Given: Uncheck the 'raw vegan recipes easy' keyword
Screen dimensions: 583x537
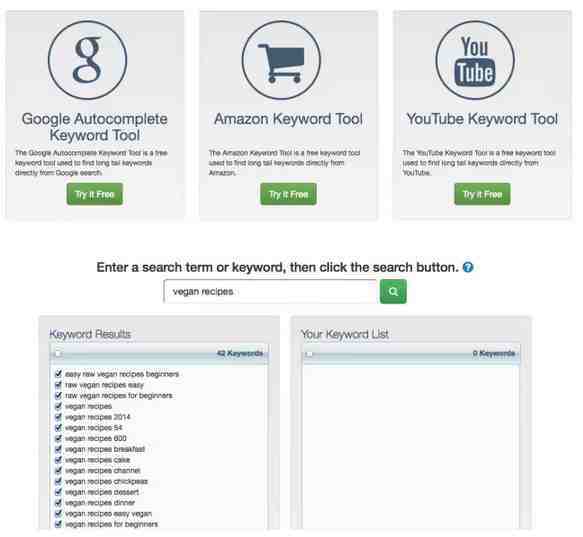Looking at the screenshot, I should tap(58, 385).
